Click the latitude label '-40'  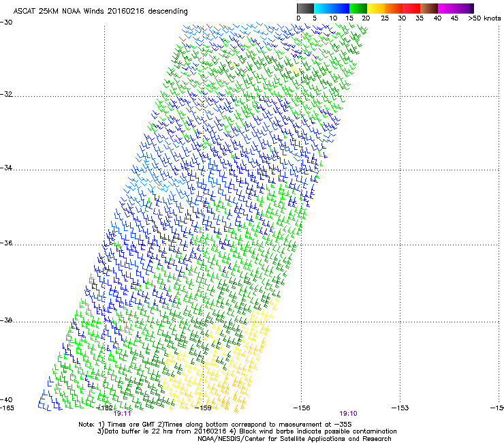(x=6, y=400)
